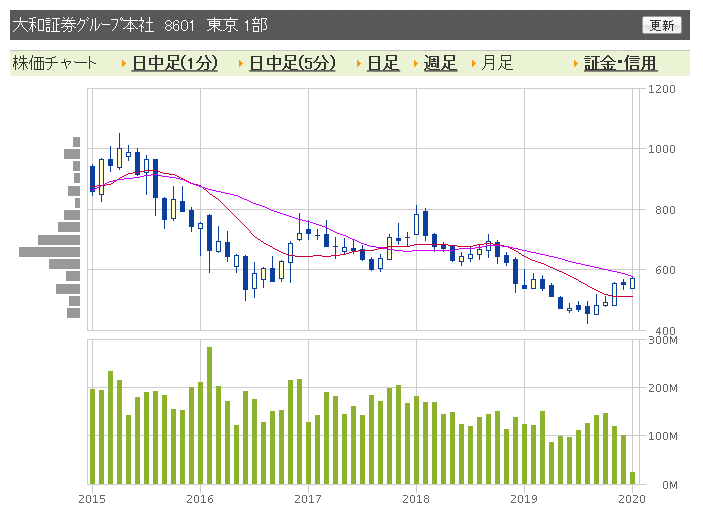Click the 100M volume axis label
This screenshot has height=527, width=703.
click(x=663, y=436)
